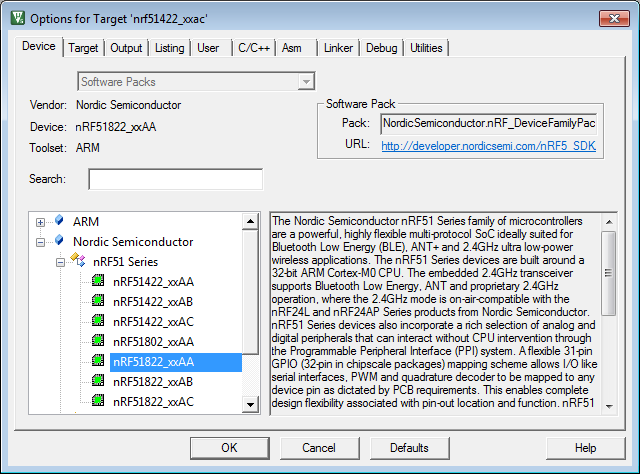Open the nordicsemi nRF5_SDK URL link
The image size is (640, 474).
pyautogui.click(x=489, y=146)
